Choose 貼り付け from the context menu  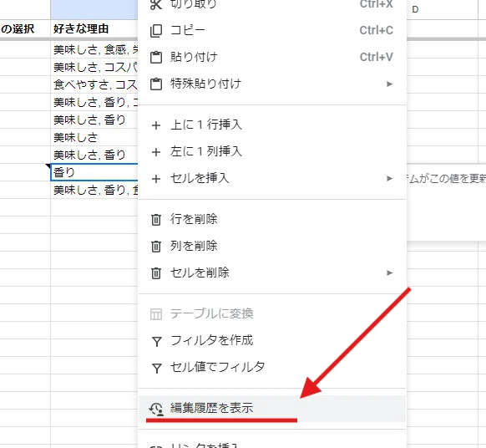[272, 57]
